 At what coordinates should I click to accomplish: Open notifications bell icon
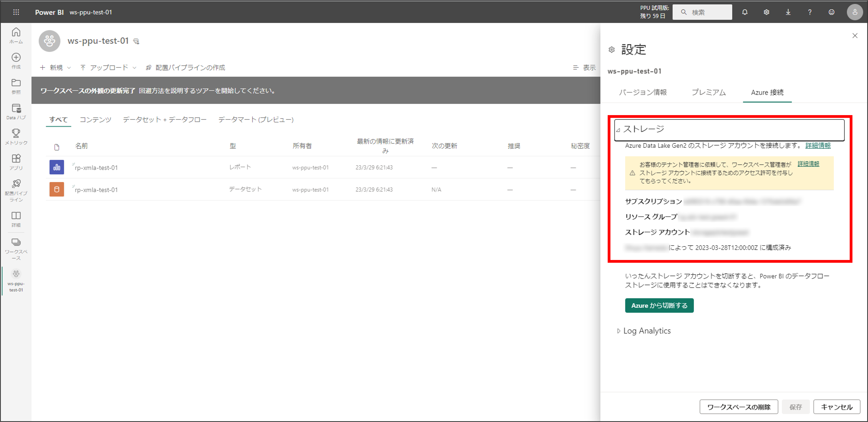click(745, 12)
